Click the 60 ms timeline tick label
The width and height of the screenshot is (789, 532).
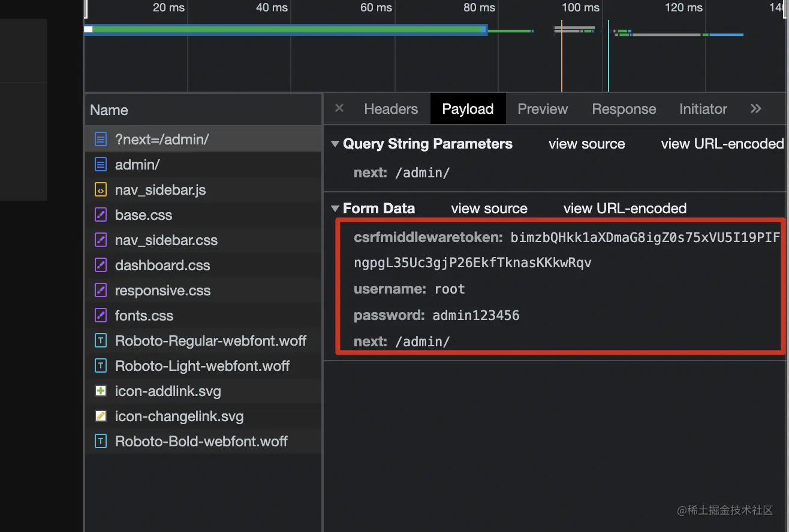pos(376,8)
